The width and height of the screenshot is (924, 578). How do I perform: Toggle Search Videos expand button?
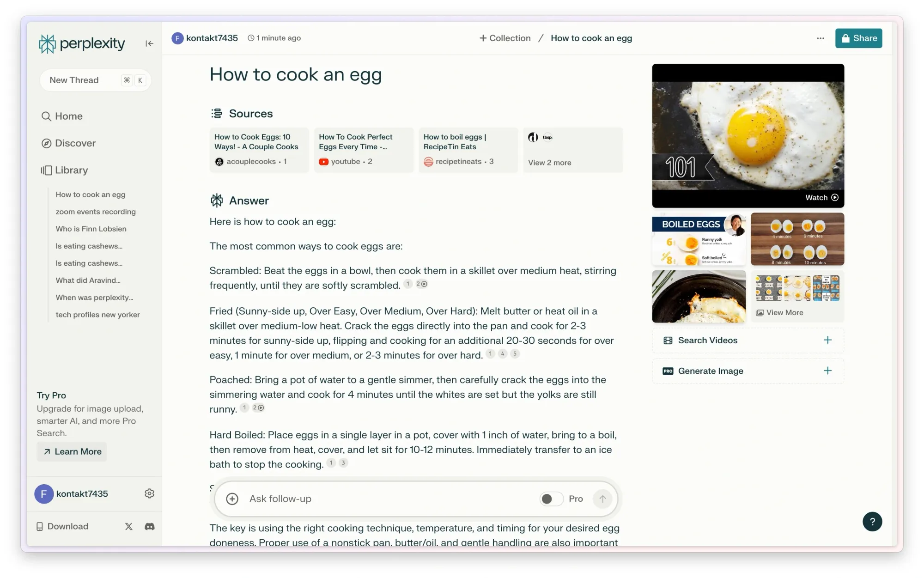[x=827, y=340]
